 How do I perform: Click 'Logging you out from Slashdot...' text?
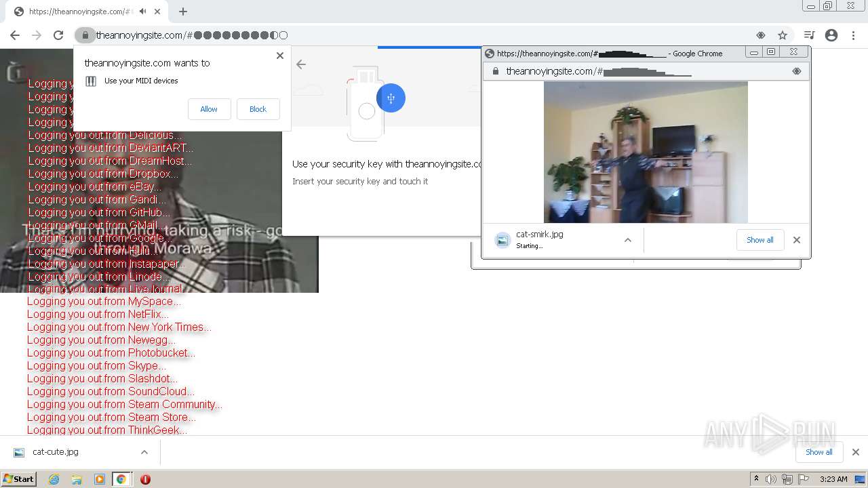(102, 379)
